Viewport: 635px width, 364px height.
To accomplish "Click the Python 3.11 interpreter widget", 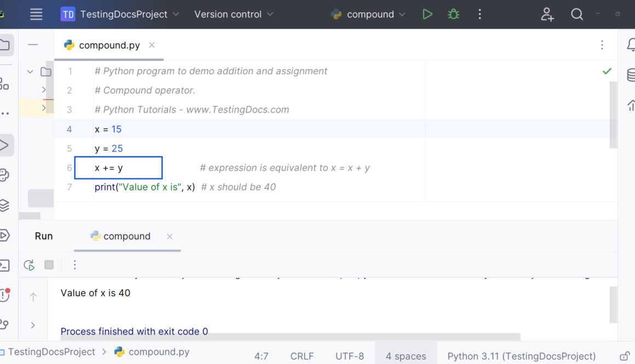I will [x=521, y=356].
